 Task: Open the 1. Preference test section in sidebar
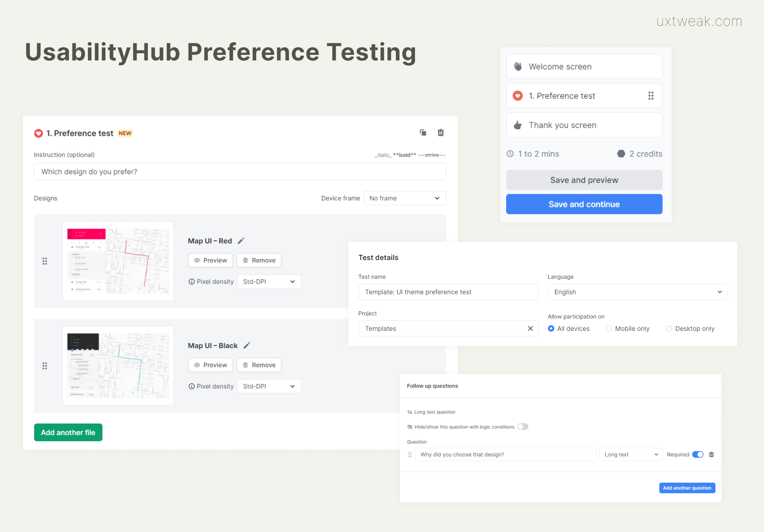point(584,96)
